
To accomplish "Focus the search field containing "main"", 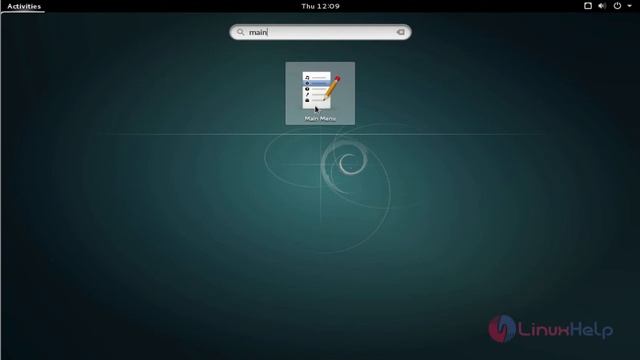I will point(320,32).
